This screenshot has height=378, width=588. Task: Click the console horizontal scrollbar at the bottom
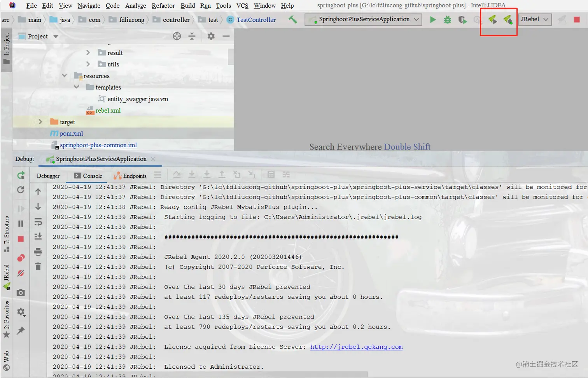(x=210, y=375)
